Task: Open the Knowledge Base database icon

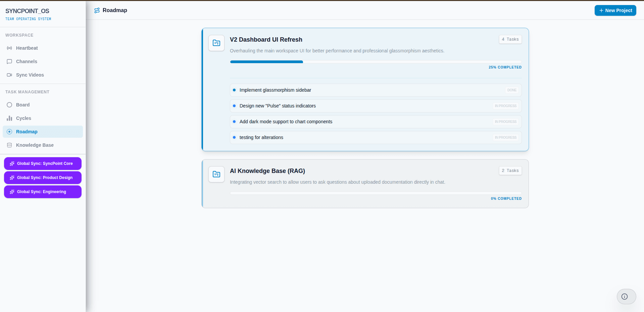Action: [x=9, y=145]
